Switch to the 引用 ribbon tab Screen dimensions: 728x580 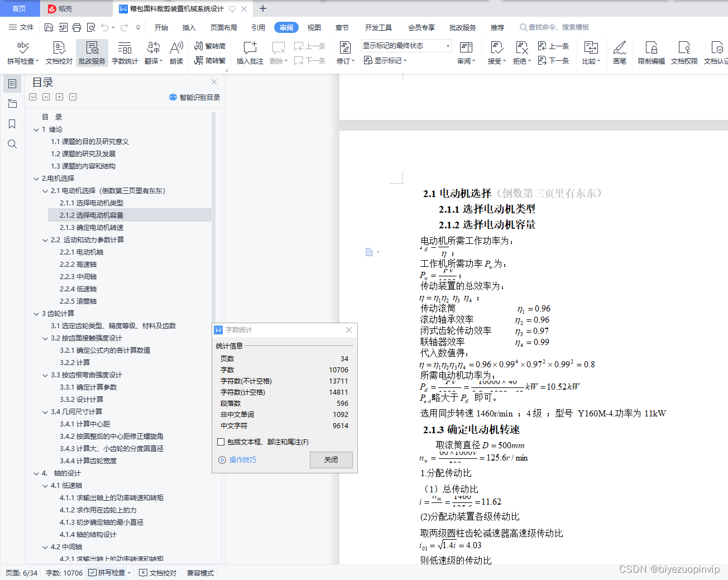click(x=258, y=27)
